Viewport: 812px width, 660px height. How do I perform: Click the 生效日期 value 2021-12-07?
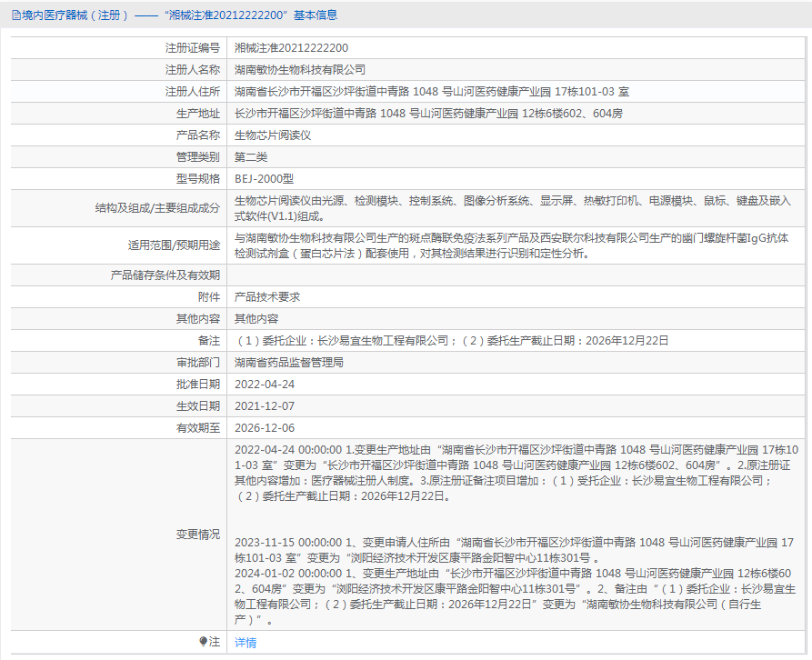point(264,406)
